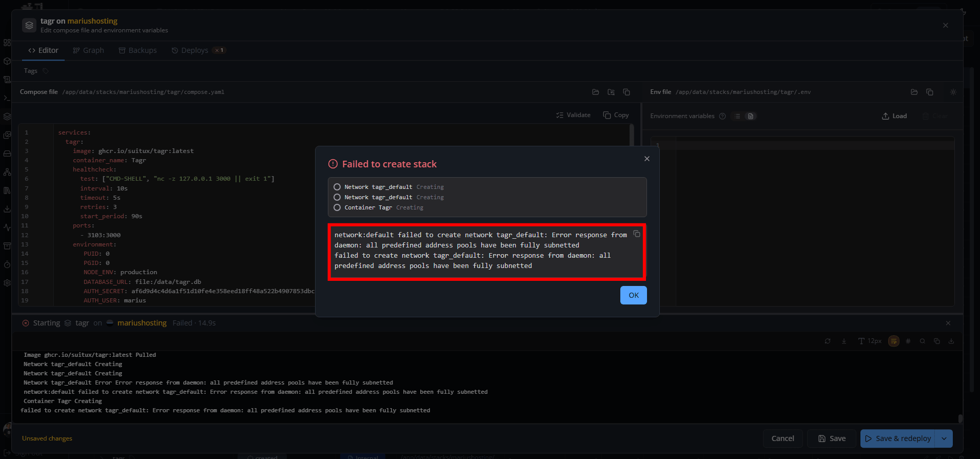
Task: Switch to the Editor tab
Action: pos(43,50)
